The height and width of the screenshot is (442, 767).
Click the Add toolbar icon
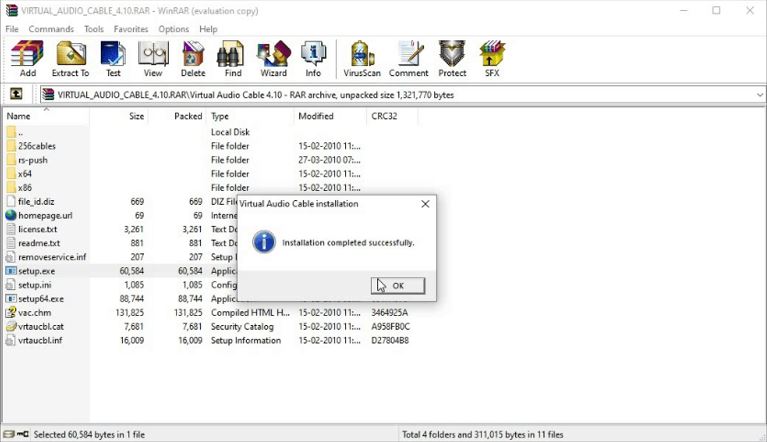tap(27, 59)
